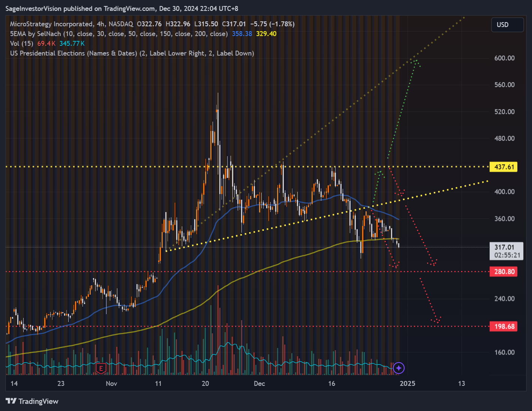Click the TradingView logo

pyautogui.click(x=32, y=401)
